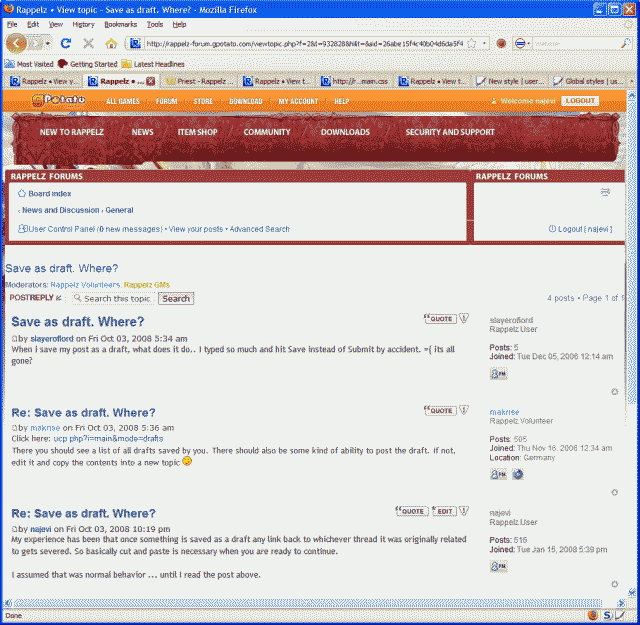Send private message to slayeroflord via PM icon
Image resolution: width=640 pixels, height=625 pixels.
coord(498,374)
